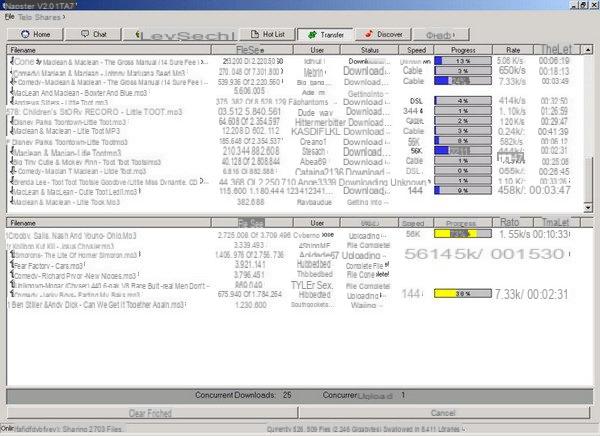Viewport: 600px width, 436px height.
Task: Click user 'KASDIFLKL' in the download list
Action: coord(315,131)
